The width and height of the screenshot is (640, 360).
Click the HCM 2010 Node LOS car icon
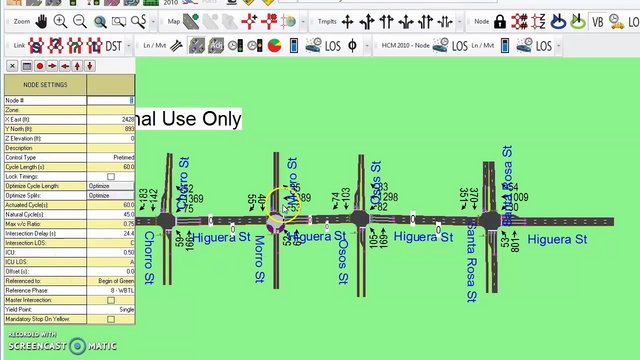click(x=441, y=45)
